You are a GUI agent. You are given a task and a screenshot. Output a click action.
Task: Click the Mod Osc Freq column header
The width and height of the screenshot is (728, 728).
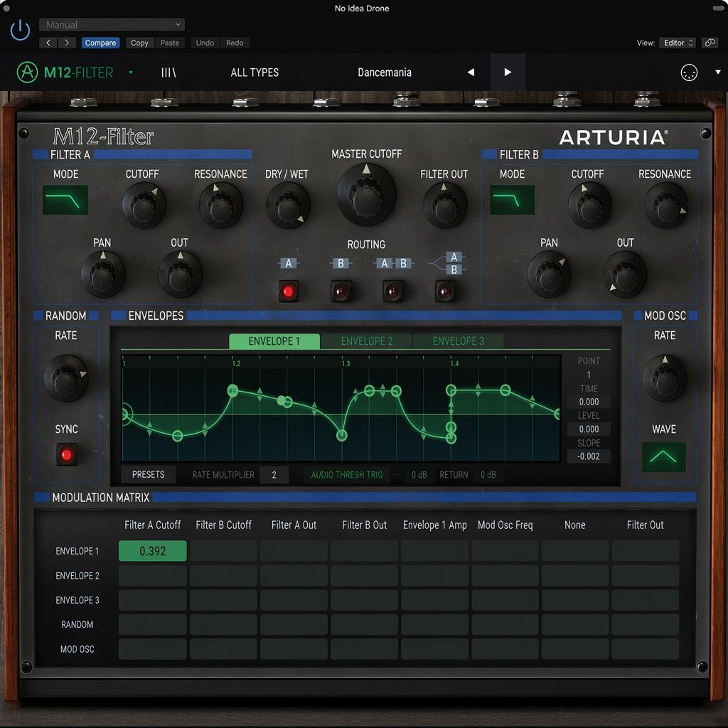(505, 525)
